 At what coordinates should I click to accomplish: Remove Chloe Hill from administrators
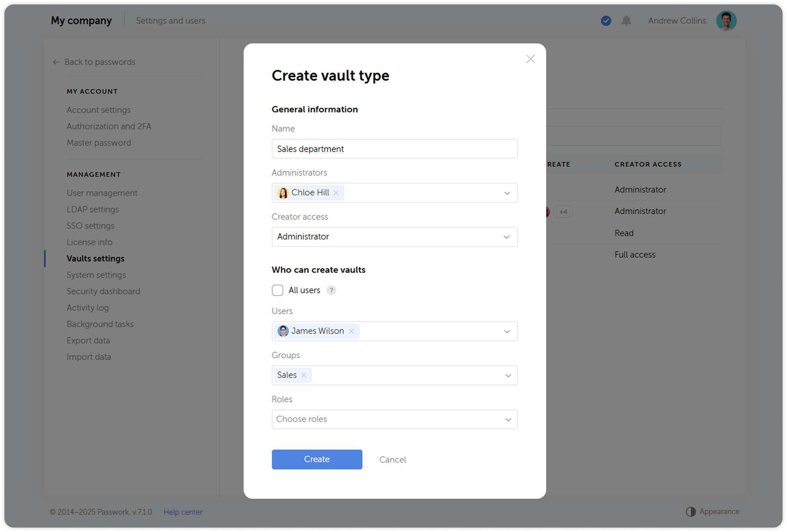coord(336,193)
